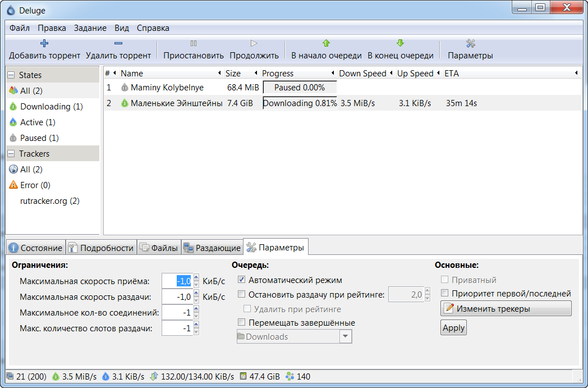Click the Apply button
The image size is (588, 388).
pyautogui.click(x=453, y=327)
